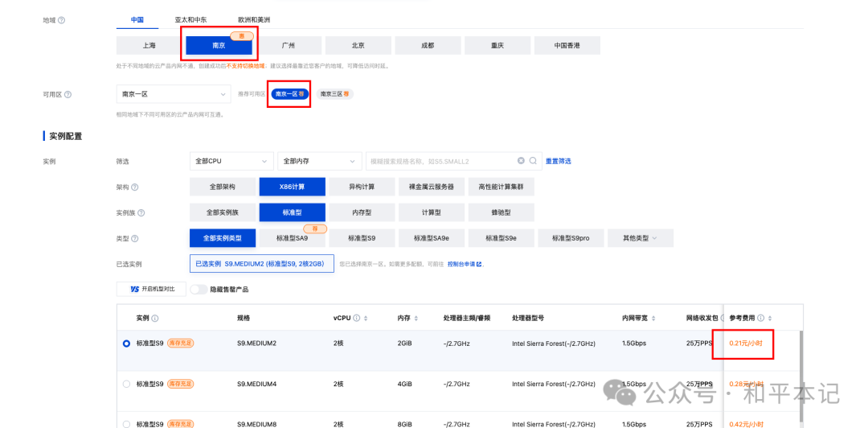Click the 开启机型对比 button
The image size is (868, 428).
point(150,290)
